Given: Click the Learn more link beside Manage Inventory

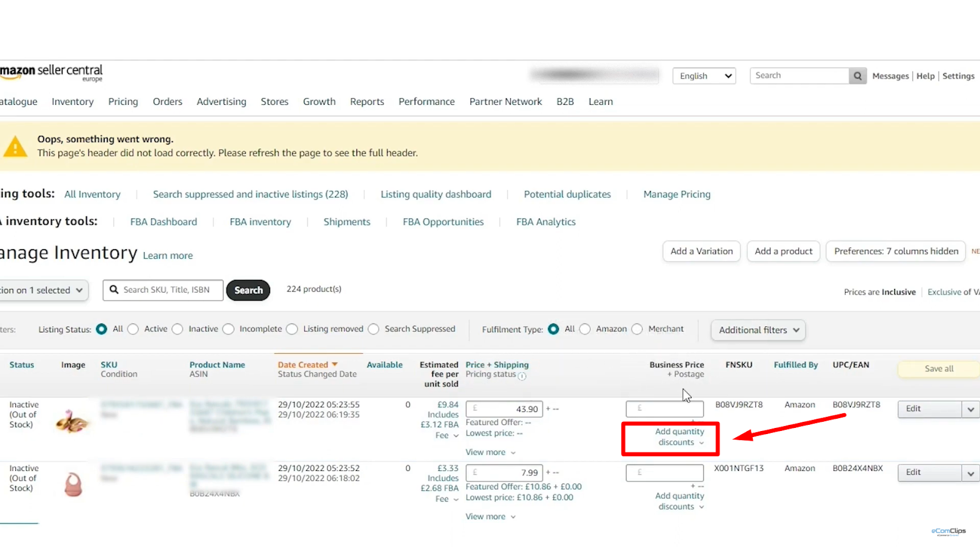Looking at the screenshot, I should [x=168, y=256].
